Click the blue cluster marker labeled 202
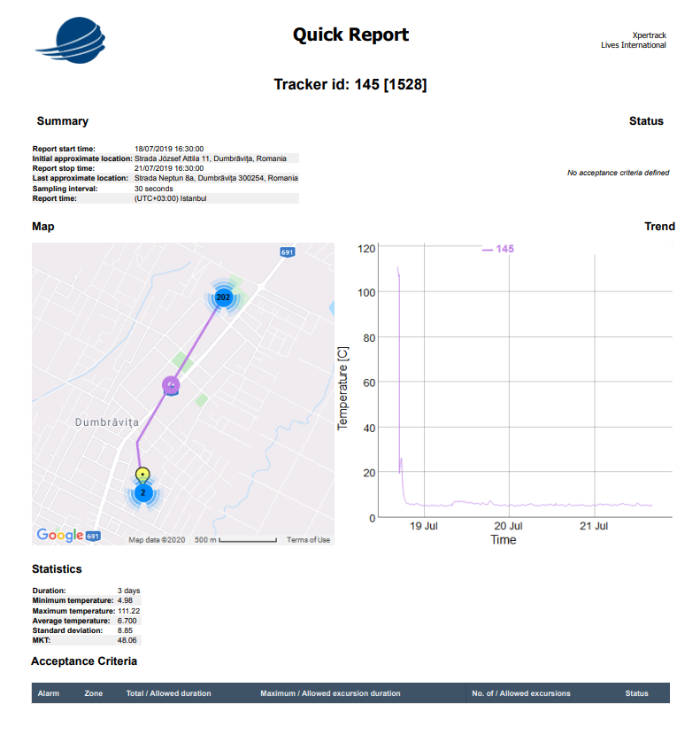Viewport: 700px width, 734px height. click(x=223, y=297)
